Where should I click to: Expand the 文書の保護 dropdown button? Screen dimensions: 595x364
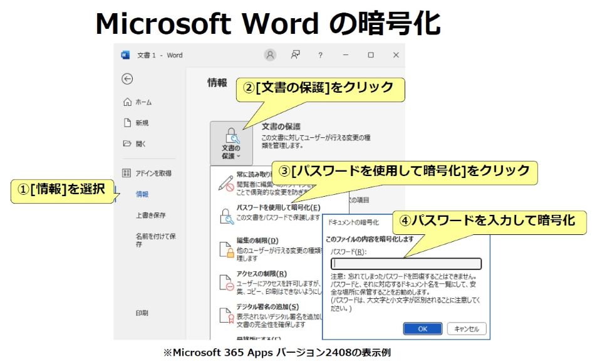pos(230,142)
